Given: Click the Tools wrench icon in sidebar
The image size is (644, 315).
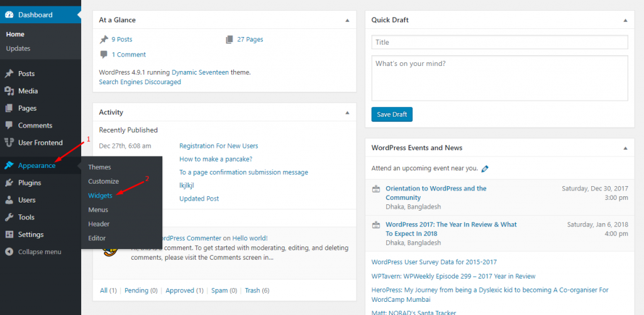Looking at the screenshot, I should (x=9, y=218).
